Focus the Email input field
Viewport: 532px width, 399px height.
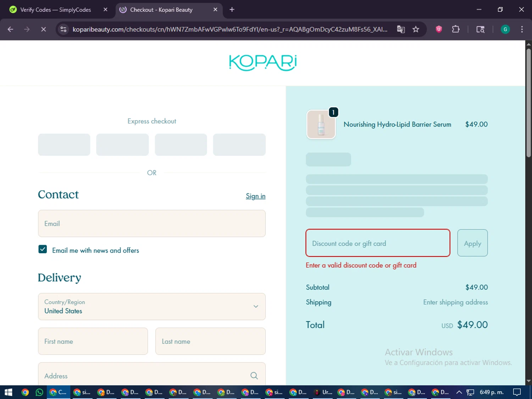(x=152, y=223)
